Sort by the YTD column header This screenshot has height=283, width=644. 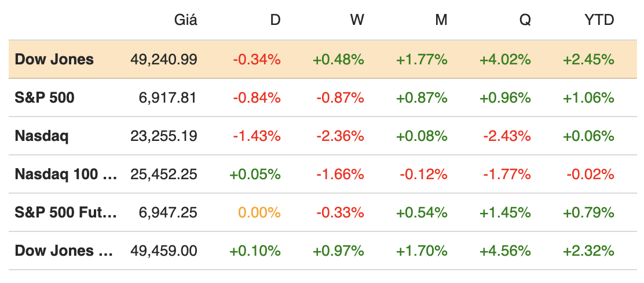[598, 20]
